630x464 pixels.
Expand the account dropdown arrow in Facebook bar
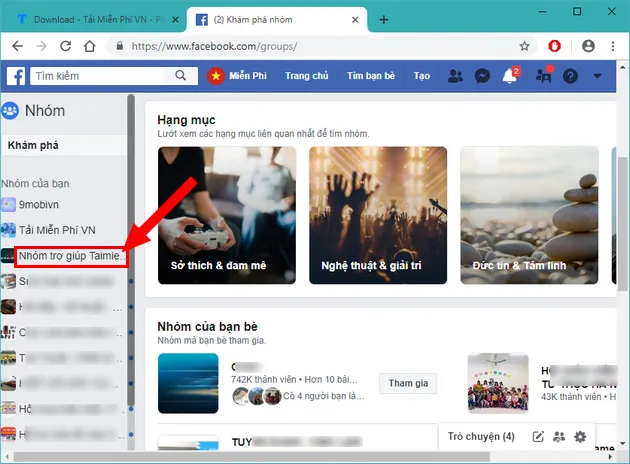pyautogui.click(x=597, y=76)
